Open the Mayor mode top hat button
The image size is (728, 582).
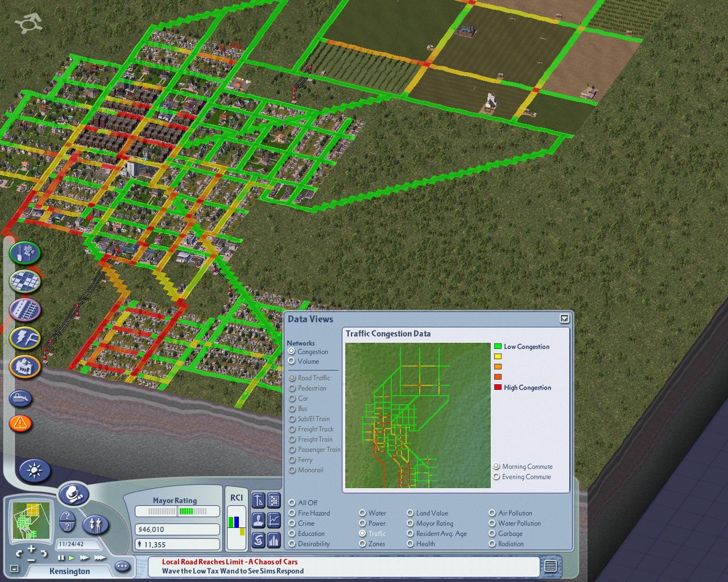73,495
